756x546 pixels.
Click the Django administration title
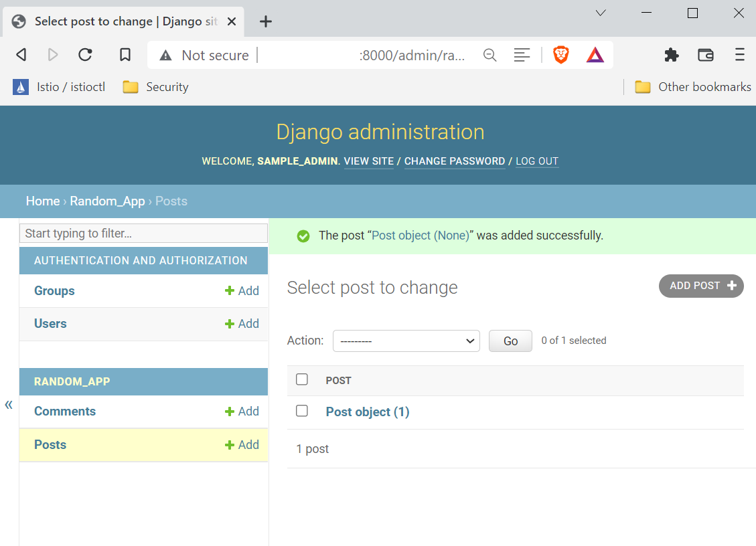point(380,132)
